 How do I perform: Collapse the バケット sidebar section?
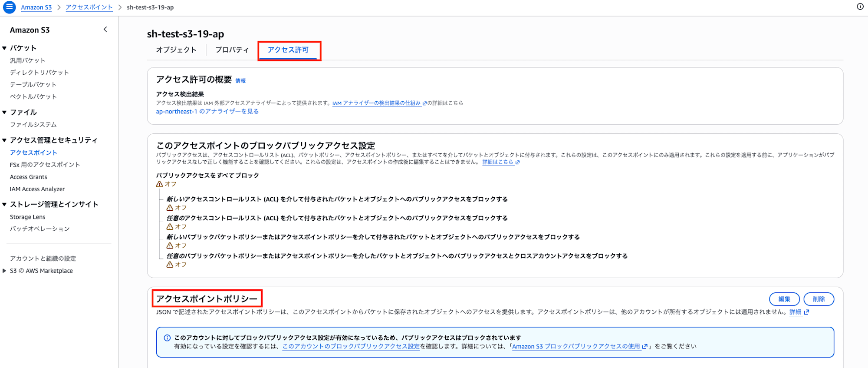tap(4, 48)
